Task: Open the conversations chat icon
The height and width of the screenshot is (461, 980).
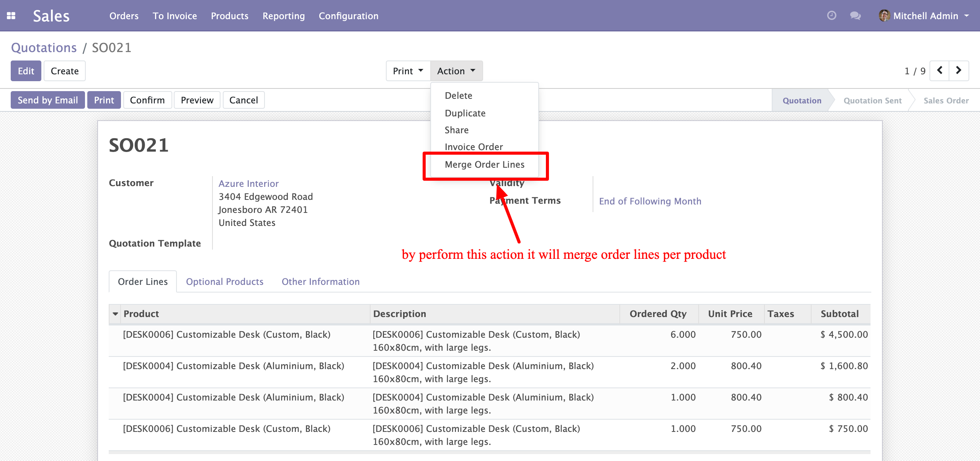Action: [x=855, y=16]
